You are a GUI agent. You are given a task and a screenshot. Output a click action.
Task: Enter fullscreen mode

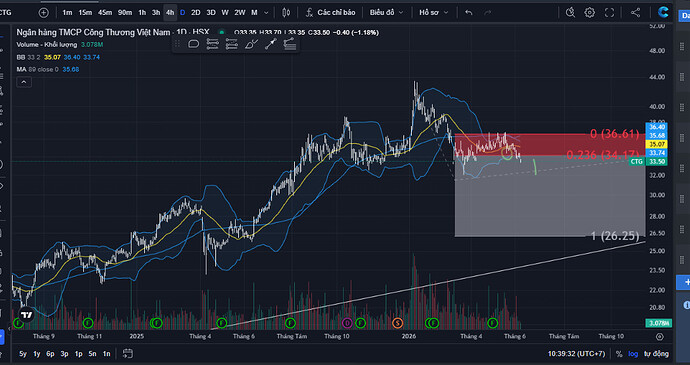tap(609, 12)
